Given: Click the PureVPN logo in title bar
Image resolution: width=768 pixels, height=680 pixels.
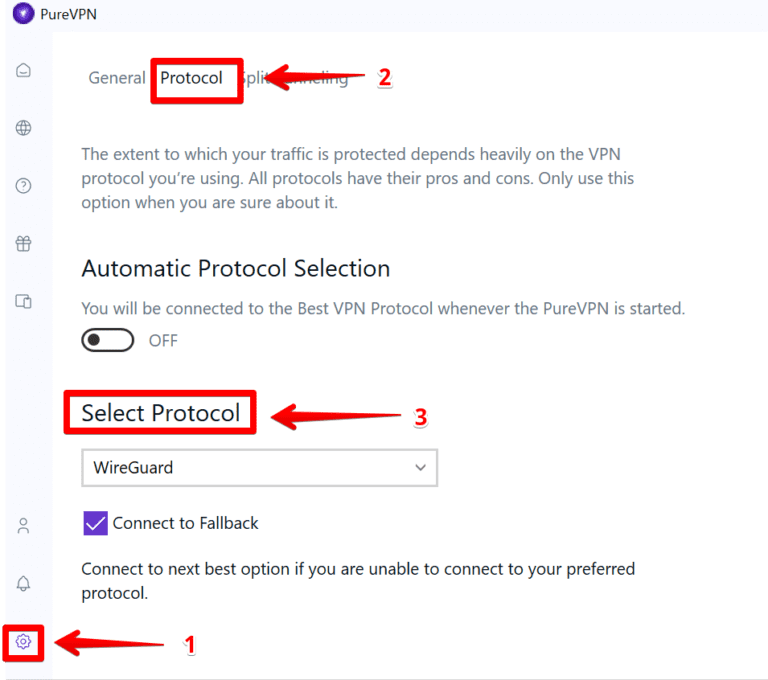Looking at the screenshot, I should click(x=23, y=14).
